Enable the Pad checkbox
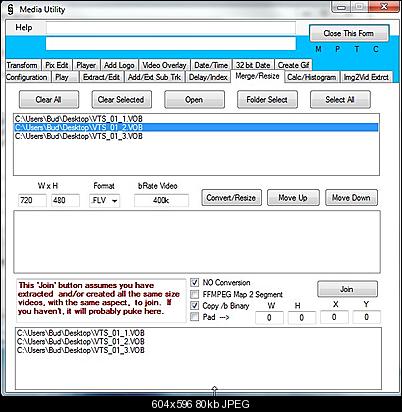The width and height of the screenshot is (402, 412). click(x=195, y=317)
